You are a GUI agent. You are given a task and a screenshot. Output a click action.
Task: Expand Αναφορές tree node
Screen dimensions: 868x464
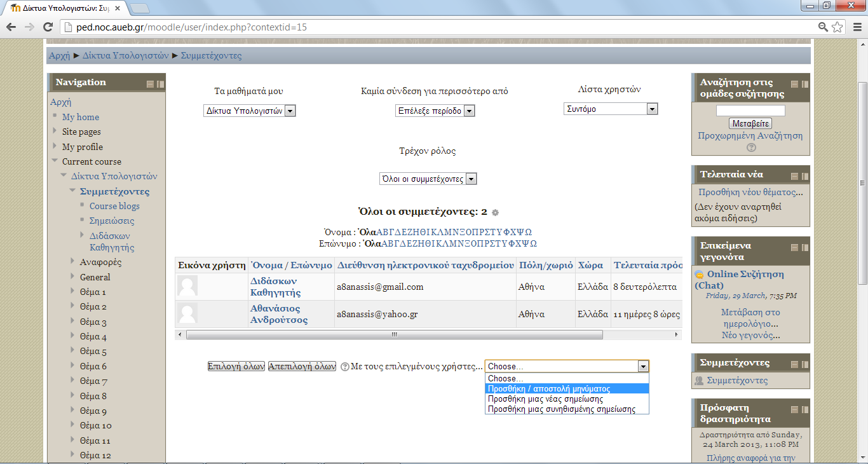point(72,261)
